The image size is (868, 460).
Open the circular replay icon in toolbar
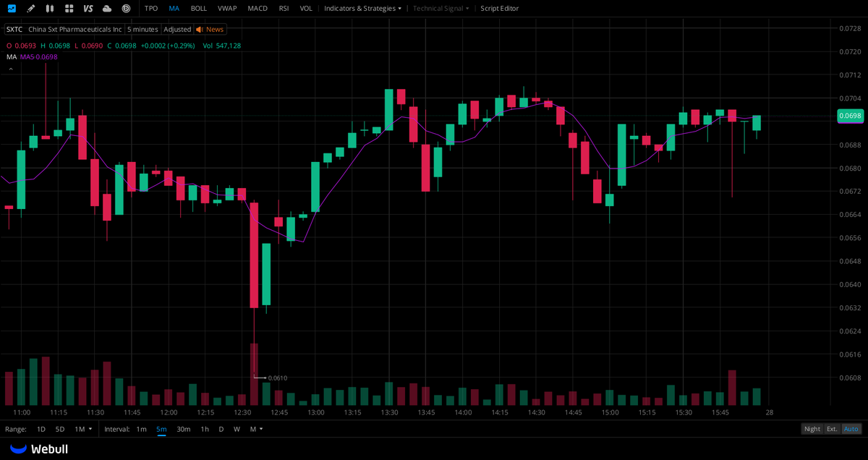126,9
